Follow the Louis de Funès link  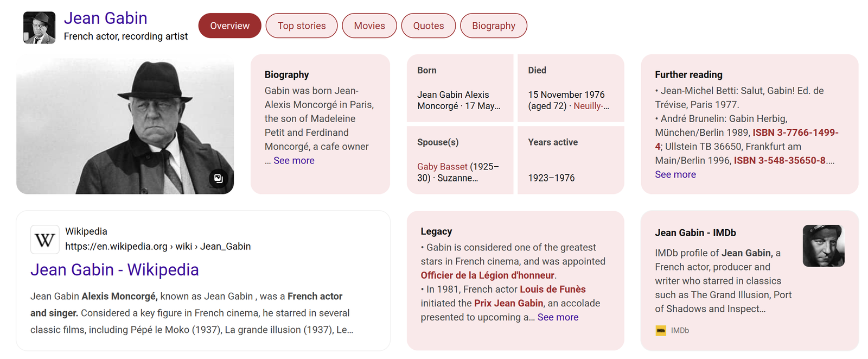coord(552,289)
